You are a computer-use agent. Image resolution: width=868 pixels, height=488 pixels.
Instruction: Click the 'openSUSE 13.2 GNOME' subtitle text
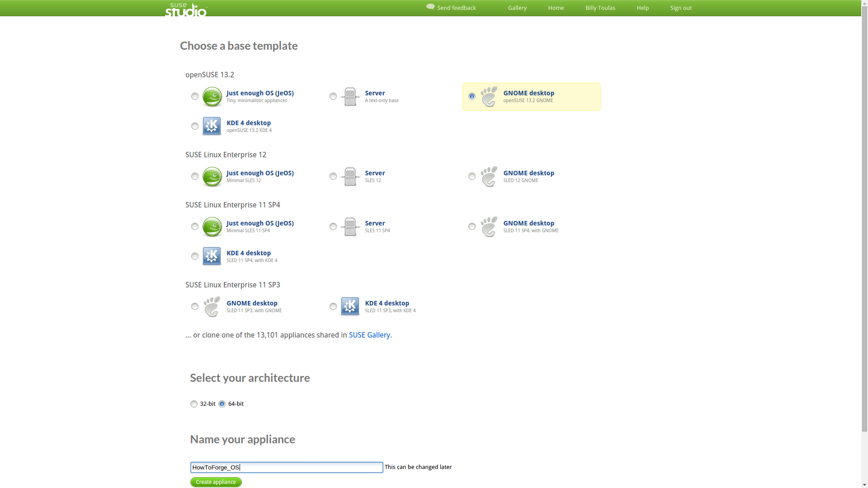(528, 100)
